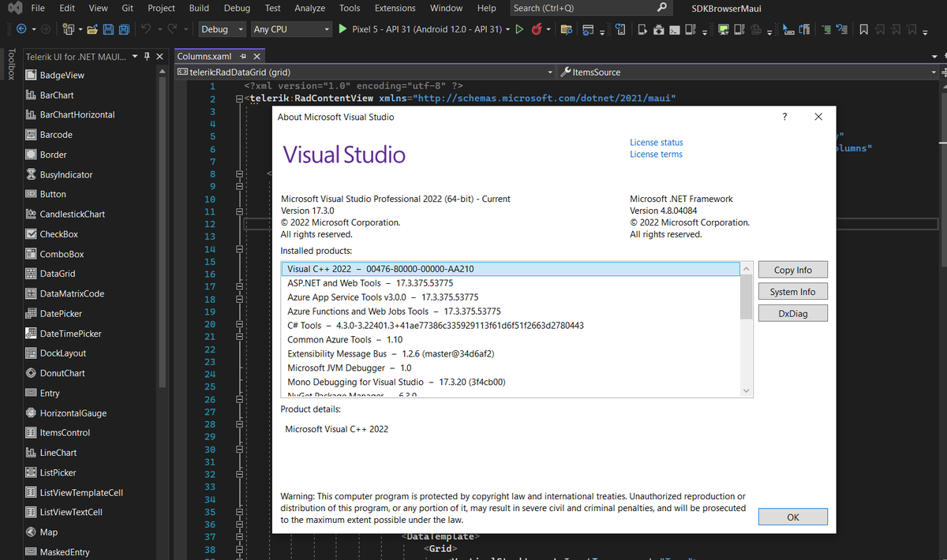Click the Save All toolbar icon
This screenshot has width=947, height=560.
125,29
